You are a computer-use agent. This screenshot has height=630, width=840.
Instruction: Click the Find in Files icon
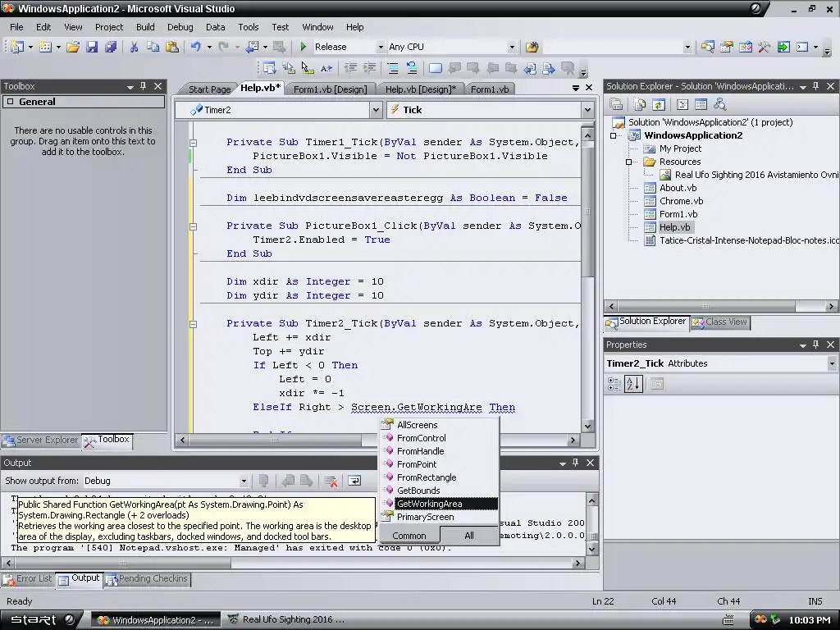click(x=532, y=47)
